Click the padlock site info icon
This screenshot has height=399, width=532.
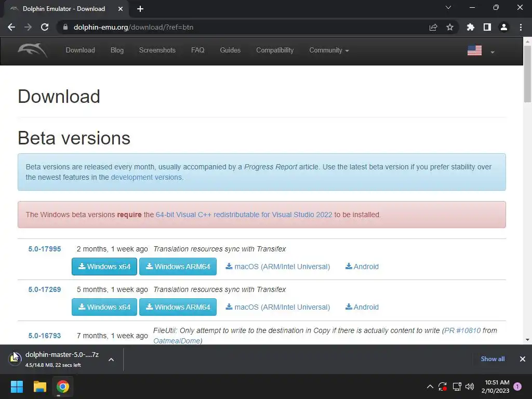point(65,27)
